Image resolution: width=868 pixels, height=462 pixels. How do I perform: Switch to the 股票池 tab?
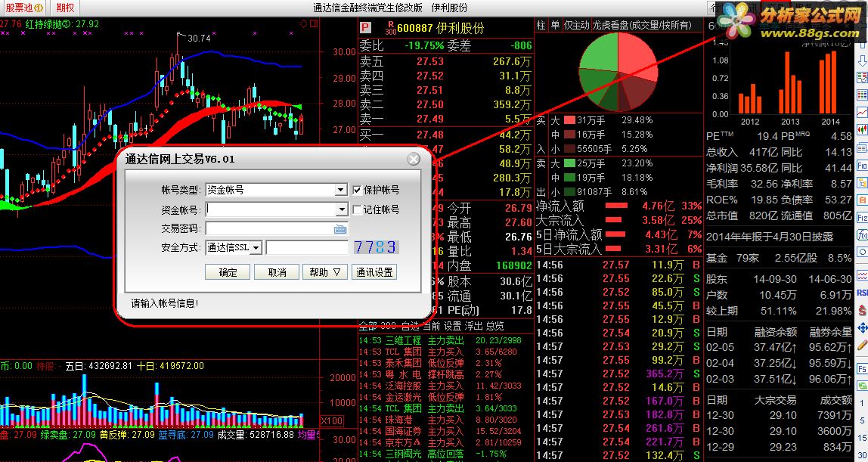[x=24, y=8]
